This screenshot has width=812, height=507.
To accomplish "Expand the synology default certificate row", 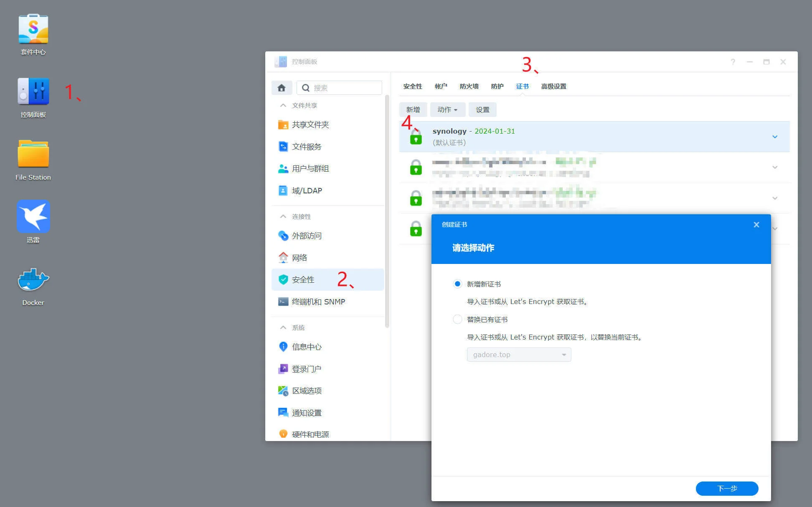I will coord(774,137).
